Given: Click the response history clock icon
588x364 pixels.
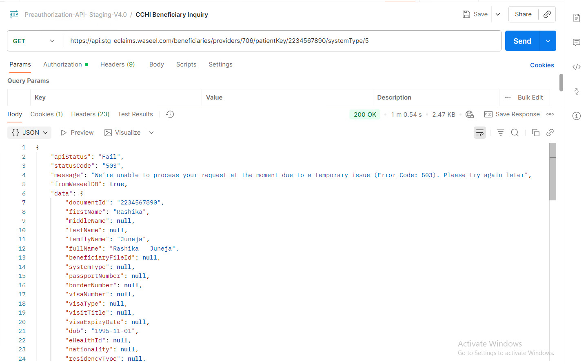Looking at the screenshot, I should pos(170,114).
